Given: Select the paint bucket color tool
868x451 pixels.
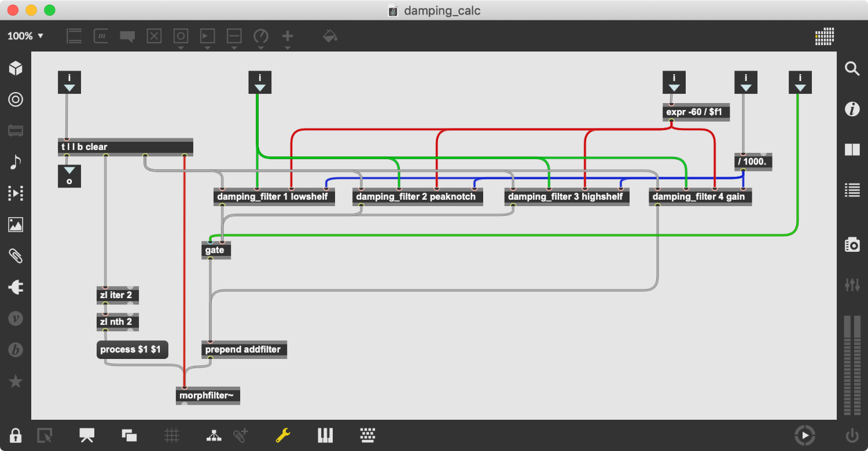Looking at the screenshot, I should (330, 36).
